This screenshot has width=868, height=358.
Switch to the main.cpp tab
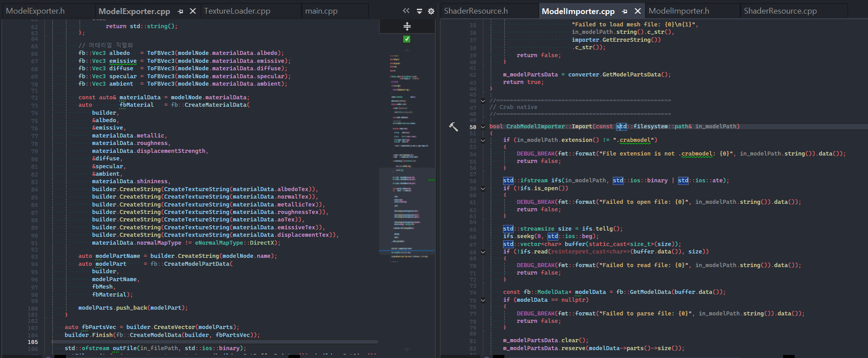point(321,11)
